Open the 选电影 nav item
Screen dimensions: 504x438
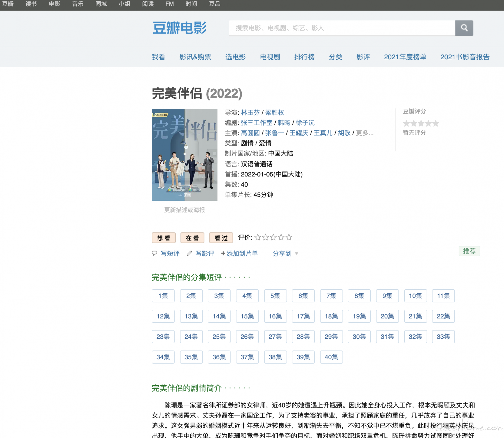click(235, 57)
